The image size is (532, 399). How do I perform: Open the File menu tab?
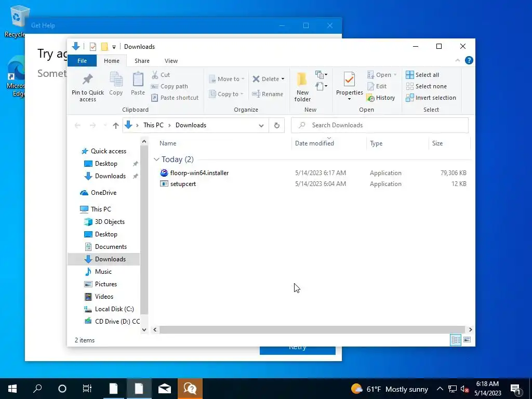click(82, 61)
